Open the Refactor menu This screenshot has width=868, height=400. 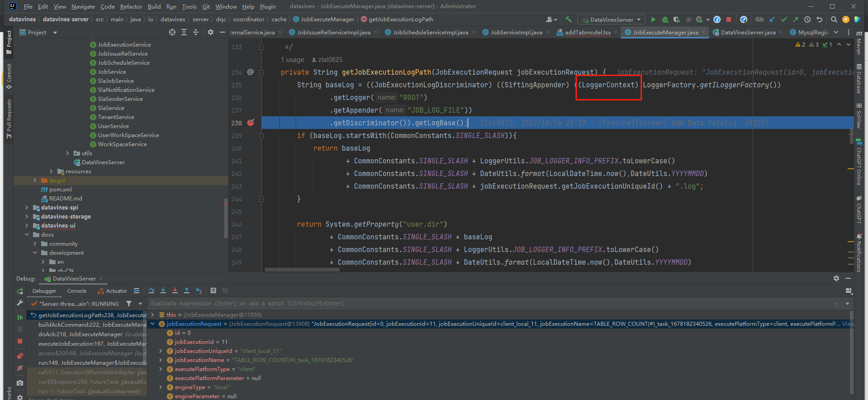coord(131,6)
